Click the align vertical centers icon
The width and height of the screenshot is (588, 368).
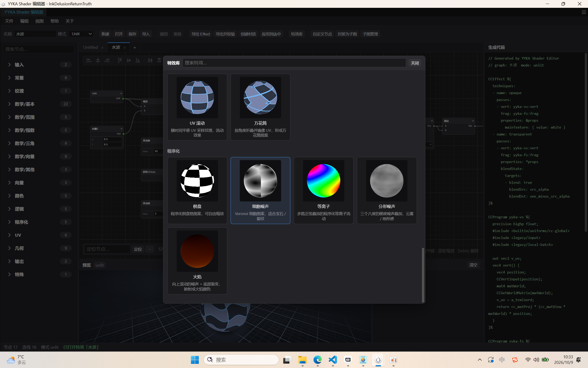click(x=129, y=60)
